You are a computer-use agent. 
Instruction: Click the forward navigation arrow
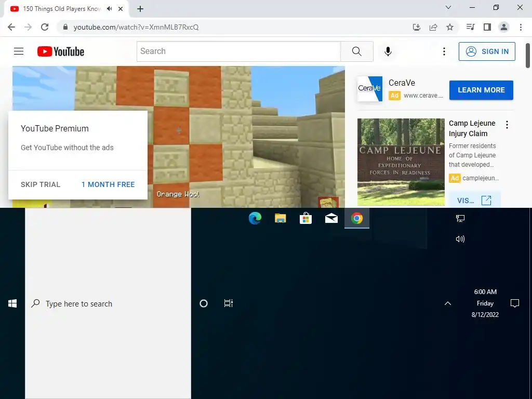28,27
